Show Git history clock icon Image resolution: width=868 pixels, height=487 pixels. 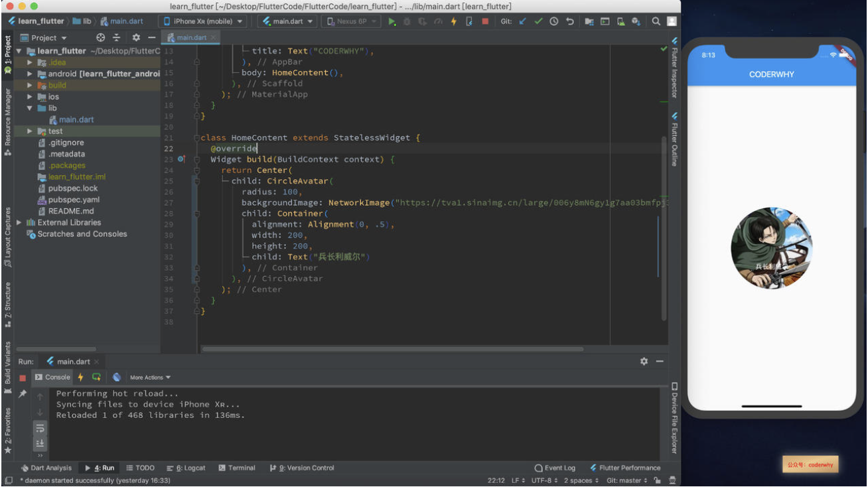point(554,21)
